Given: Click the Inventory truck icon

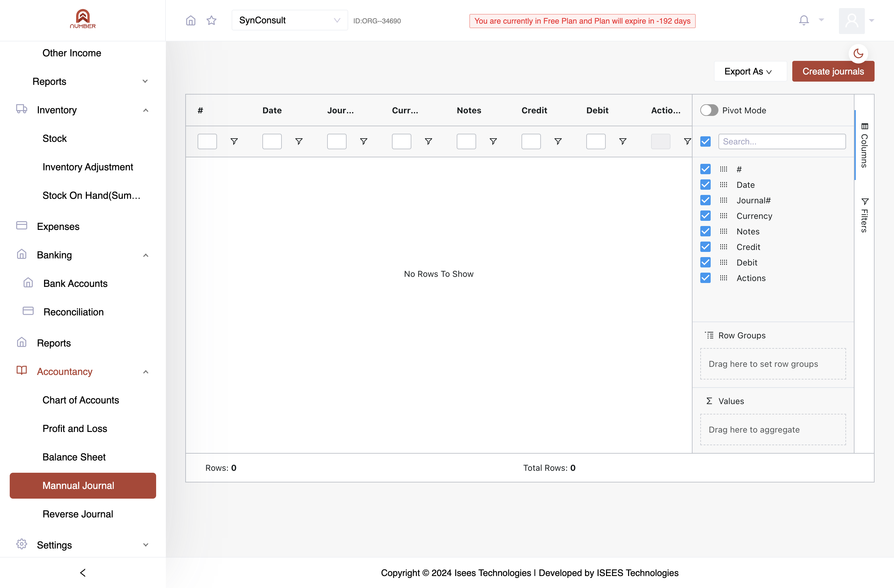Looking at the screenshot, I should point(21,109).
